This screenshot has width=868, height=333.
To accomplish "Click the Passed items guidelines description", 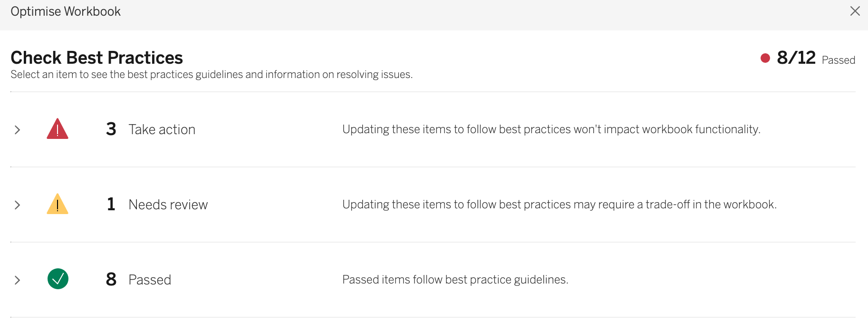I will 455,280.
